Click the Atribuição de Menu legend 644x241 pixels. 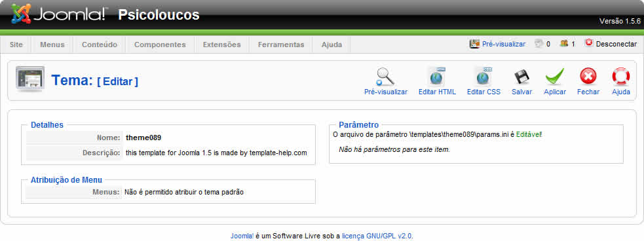66,179
